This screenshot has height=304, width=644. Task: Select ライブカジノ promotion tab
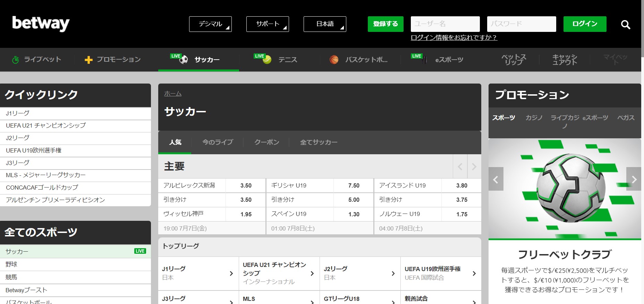(565, 122)
